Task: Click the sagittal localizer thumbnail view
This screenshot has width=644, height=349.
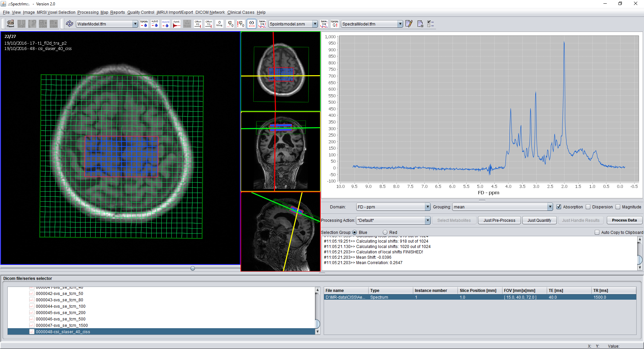Action: tap(280, 232)
